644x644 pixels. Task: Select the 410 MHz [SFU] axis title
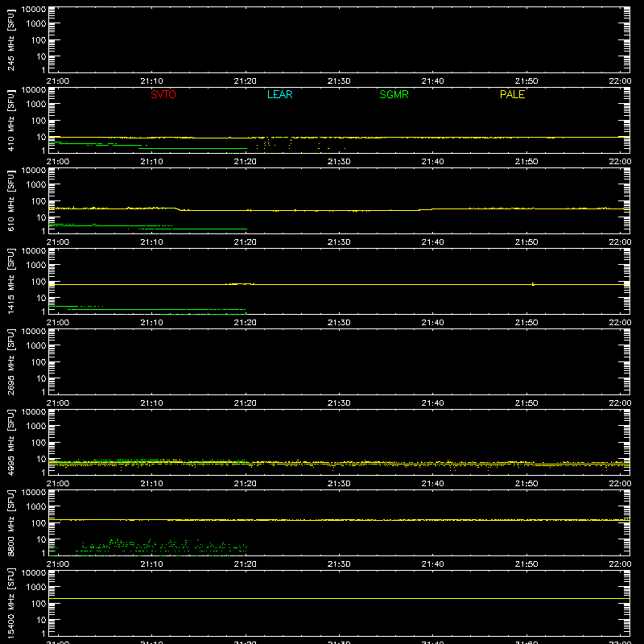pyautogui.click(x=11, y=120)
